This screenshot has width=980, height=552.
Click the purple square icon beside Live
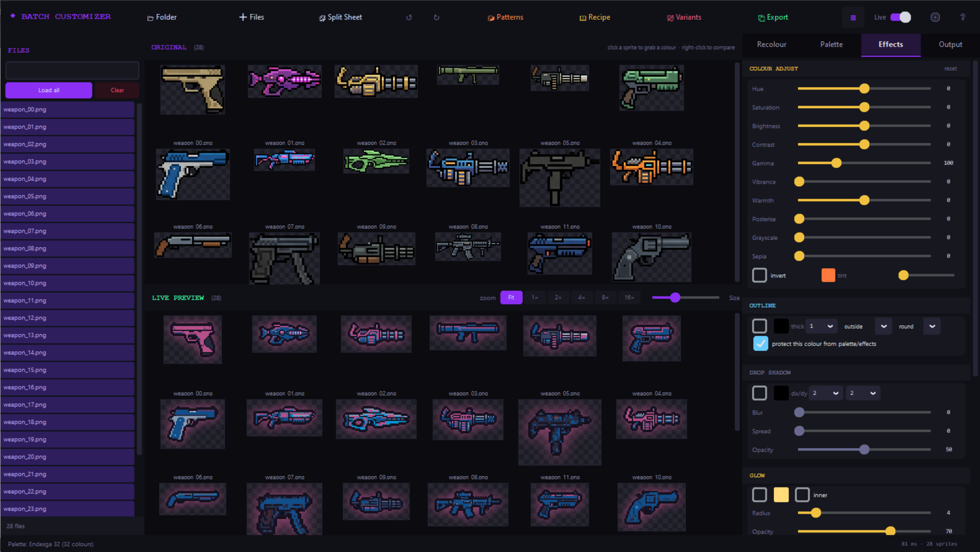click(x=853, y=17)
